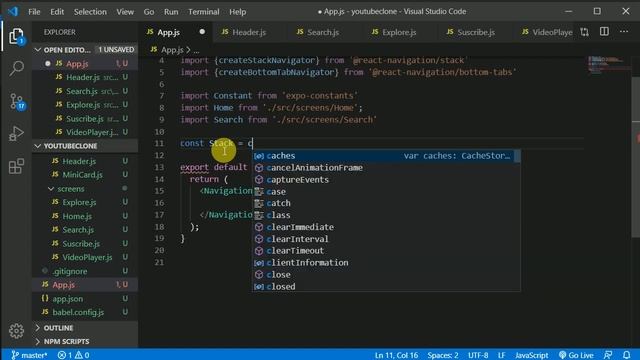The image size is (640, 360).
Task: Open the Source Control view
Action: pyautogui.click(x=17, y=101)
